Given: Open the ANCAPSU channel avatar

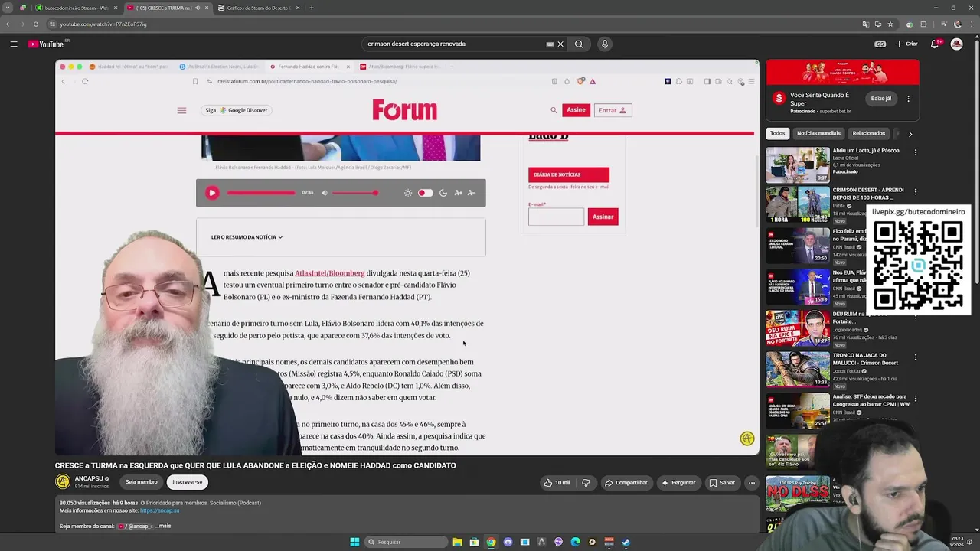Looking at the screenshot, I should 63,481.
